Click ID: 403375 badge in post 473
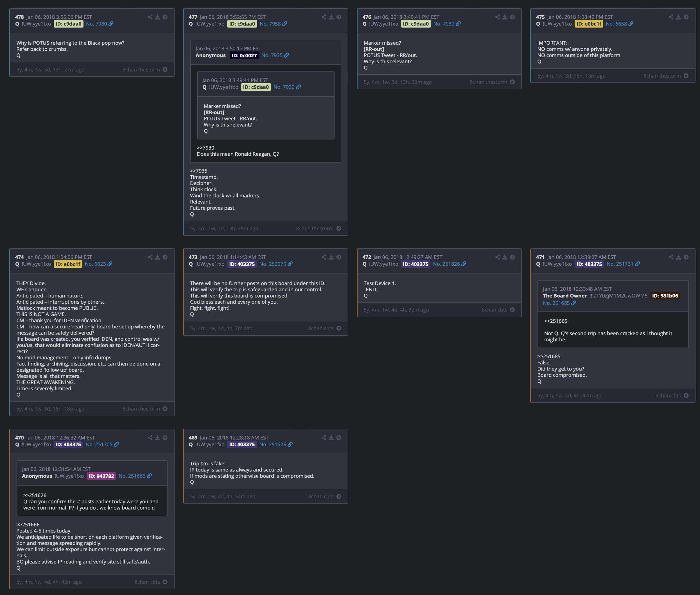The width and height of the screenshot is (700, 595). tap(242, 264)
